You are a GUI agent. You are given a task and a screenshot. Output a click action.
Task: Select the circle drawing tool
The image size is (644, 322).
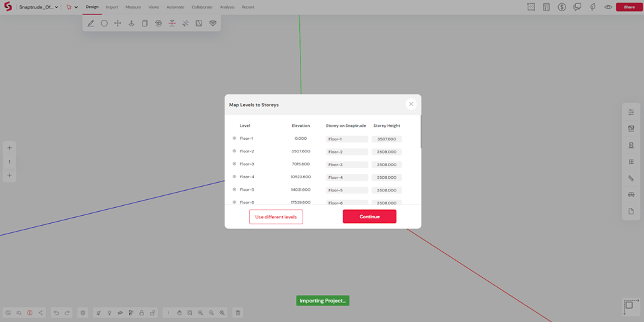tap(104, 23)
